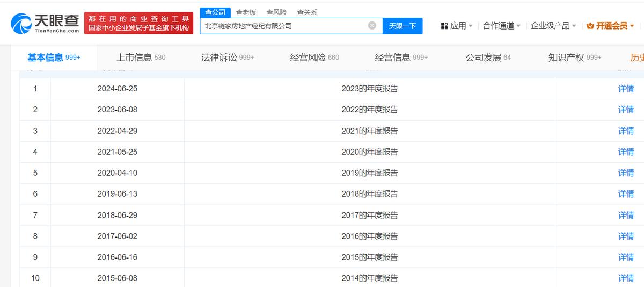Open 详情 for the 2019 annual report

pyautogui.click(x=626, y=173)
